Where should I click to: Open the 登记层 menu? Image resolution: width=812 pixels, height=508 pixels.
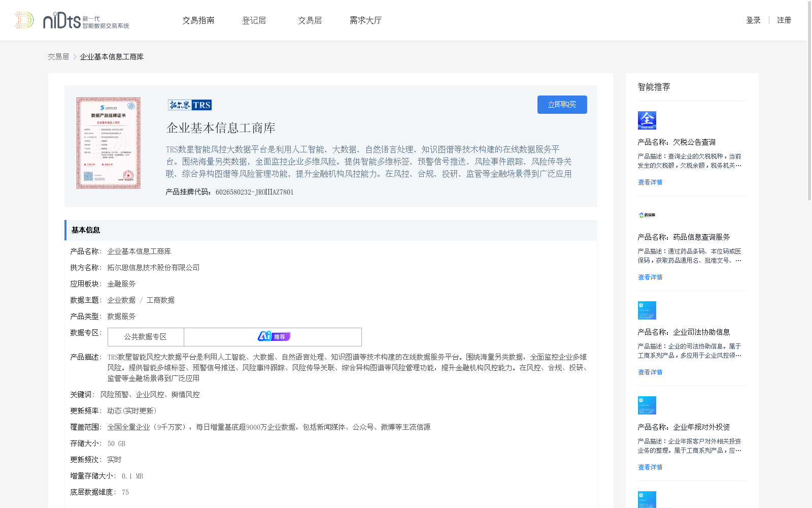point(254,20)
